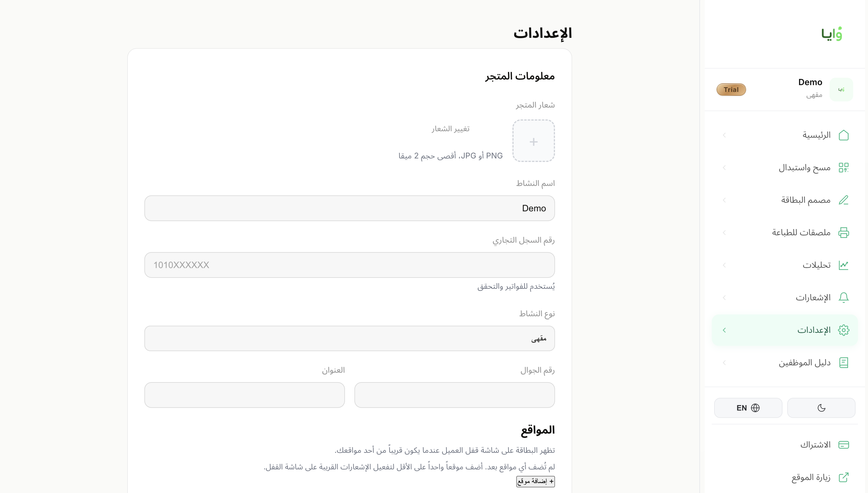Click the chevron beside دليل الموظفين
This screenshot has width=868, height=493.
click(x=724, y=363)
